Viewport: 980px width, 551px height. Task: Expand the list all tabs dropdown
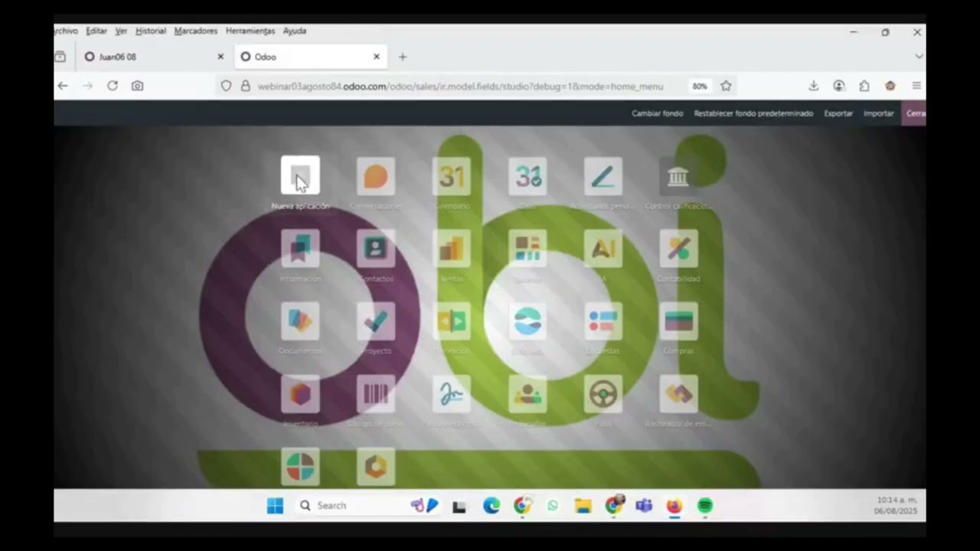click(x=919, y=57)
